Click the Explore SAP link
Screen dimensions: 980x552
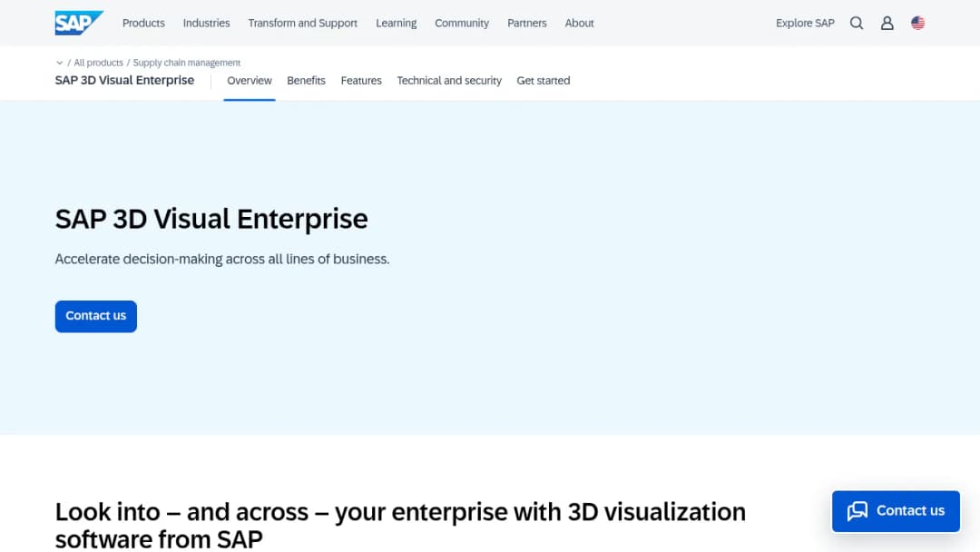pos(805,23)
